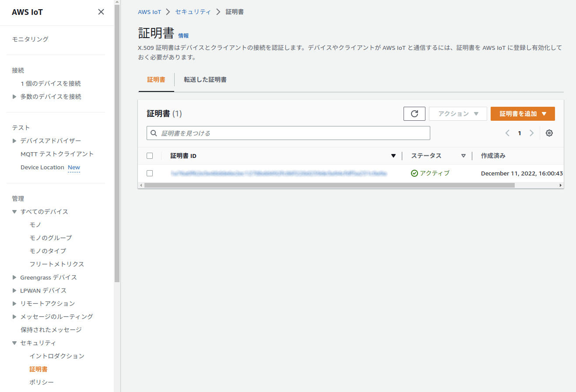Click table scrollbar right arrow

(x=561, y=185)
